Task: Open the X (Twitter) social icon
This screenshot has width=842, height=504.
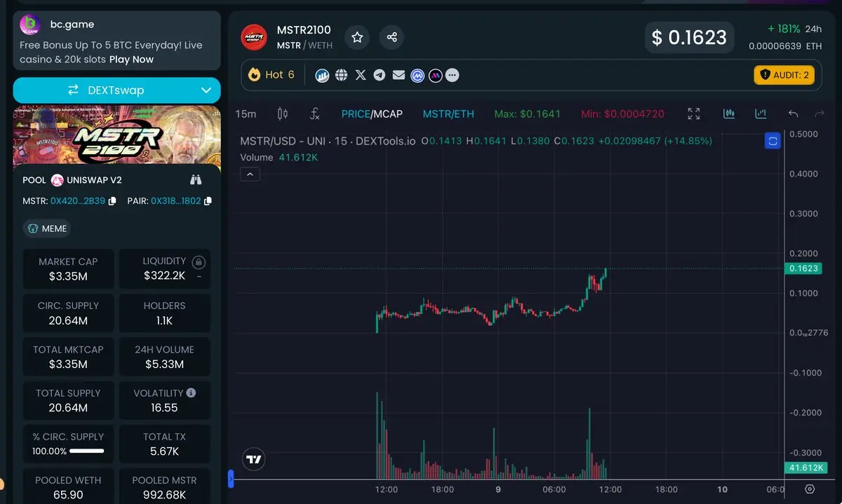Action: pyautogui.click(x=361, y=75)
